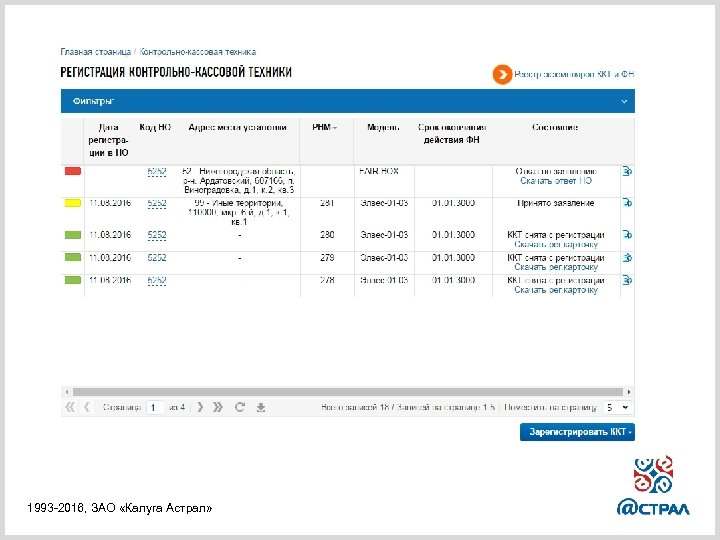Download reg card for RNM 278
Viewport: 720px width, 540px height.
556,290
